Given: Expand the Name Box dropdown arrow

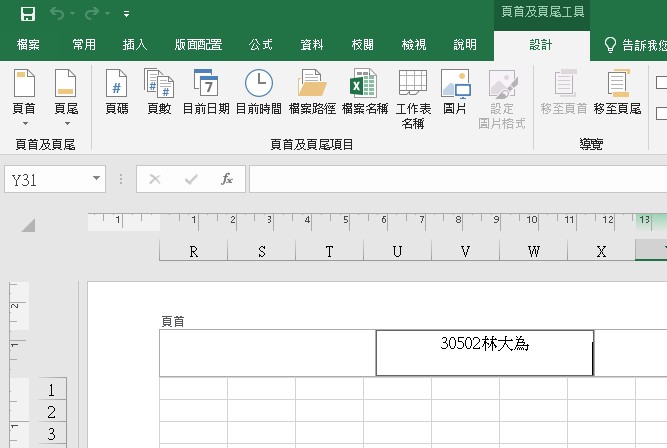Looking at the screenshot, I should [97, 179].
